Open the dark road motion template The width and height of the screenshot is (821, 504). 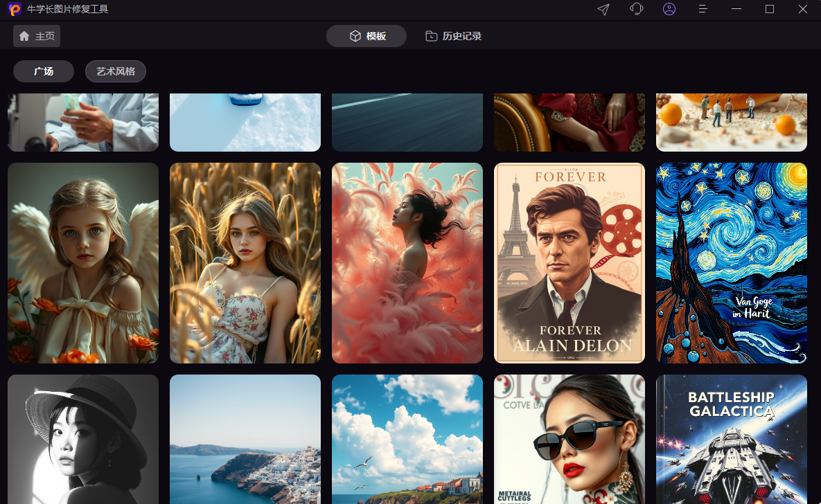click(x=407, y=123)
